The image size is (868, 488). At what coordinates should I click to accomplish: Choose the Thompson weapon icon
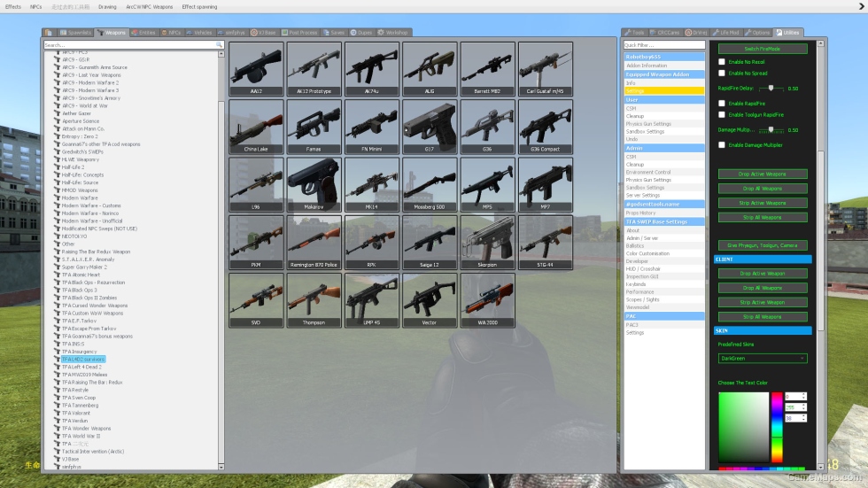point(314,300)
